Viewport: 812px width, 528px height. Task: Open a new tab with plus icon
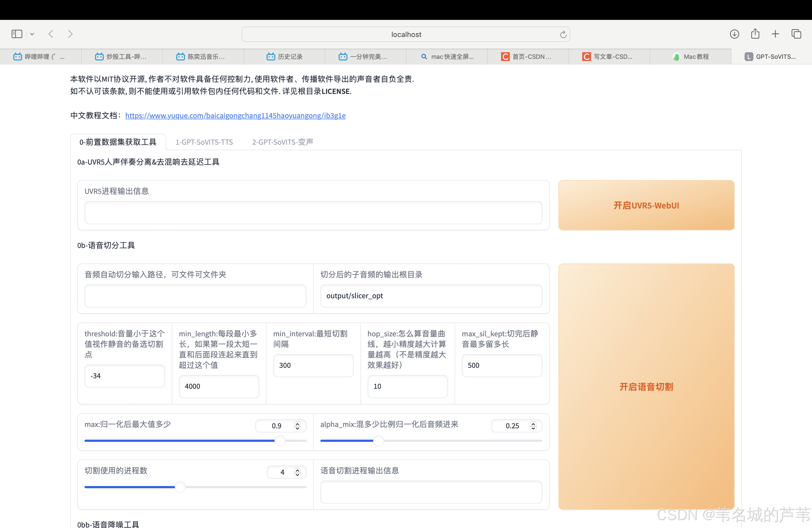click(775, 34)
